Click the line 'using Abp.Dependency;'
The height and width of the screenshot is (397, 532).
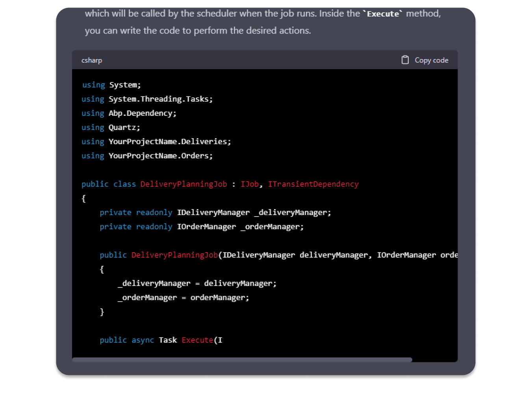coord(129,113)
